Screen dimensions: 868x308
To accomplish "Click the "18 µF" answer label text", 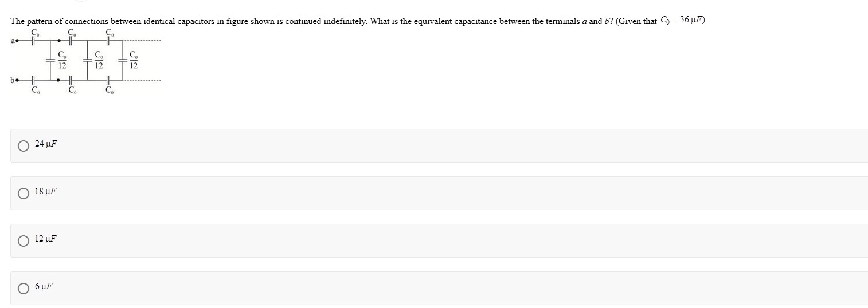I will (46, 191).
